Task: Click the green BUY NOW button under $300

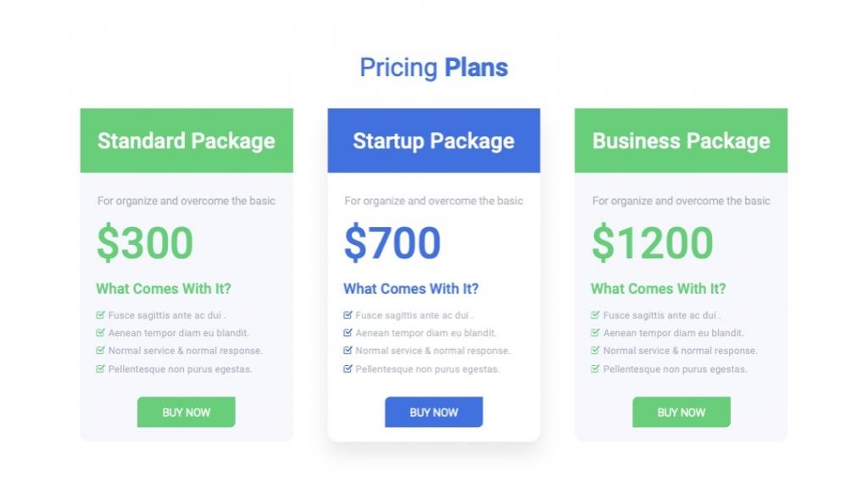Action: pyautogui.click(x=186, y=413)
